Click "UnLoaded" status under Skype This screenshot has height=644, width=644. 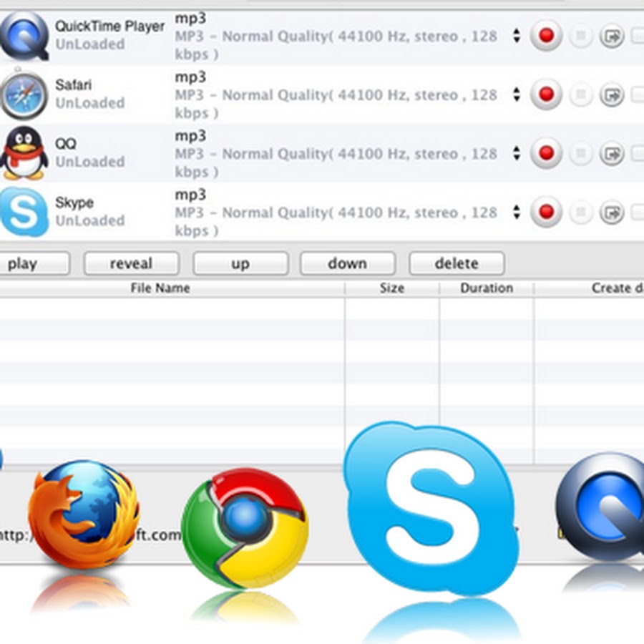point(90,221)
